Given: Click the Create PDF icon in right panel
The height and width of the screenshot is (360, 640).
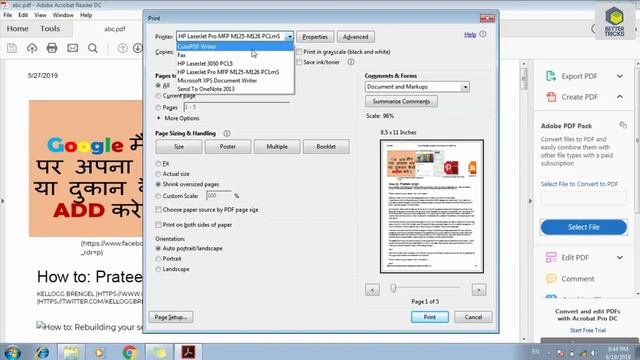Looking at the screenshot, I should pyautogui.click(x=551, y=97).
